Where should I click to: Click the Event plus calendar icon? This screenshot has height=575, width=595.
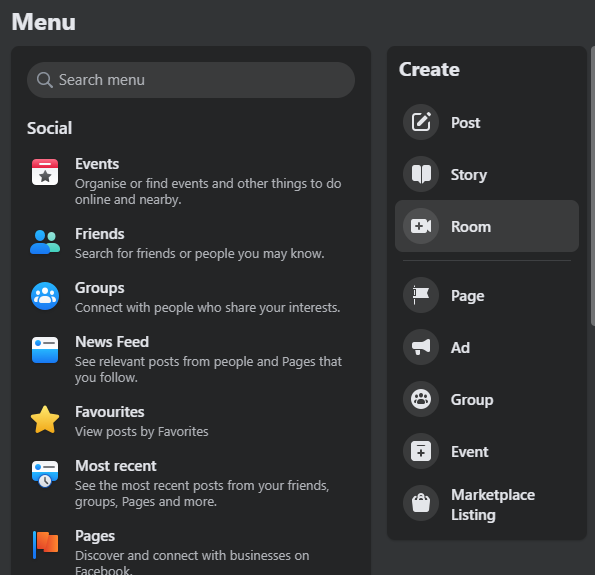[421, 451]
